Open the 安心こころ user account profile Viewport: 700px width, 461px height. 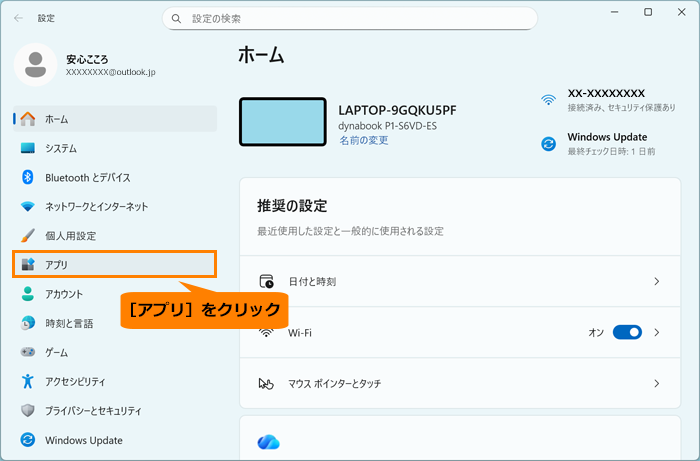coord(90,65)
